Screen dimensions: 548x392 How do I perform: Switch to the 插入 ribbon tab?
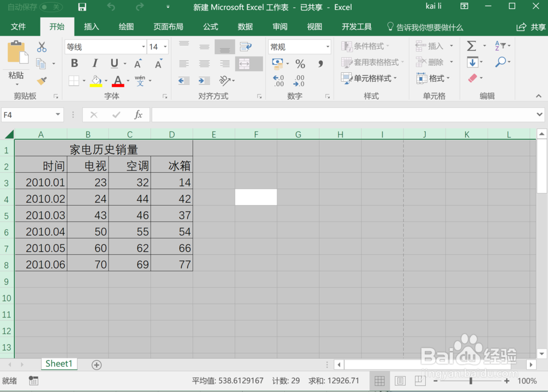(91, 26)
